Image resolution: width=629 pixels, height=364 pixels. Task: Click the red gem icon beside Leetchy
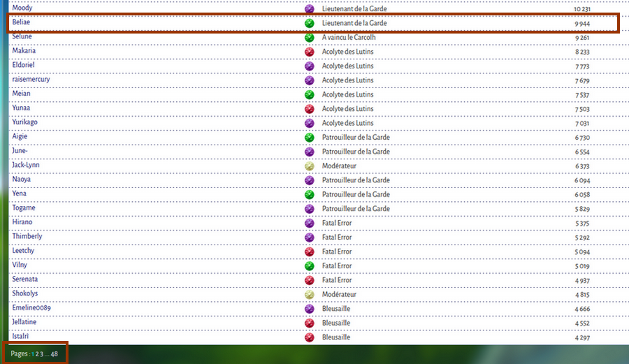(x=310, y=252)
